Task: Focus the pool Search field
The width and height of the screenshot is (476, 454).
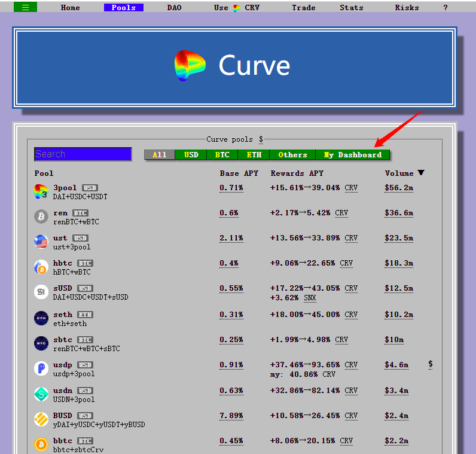Action: 83,154
